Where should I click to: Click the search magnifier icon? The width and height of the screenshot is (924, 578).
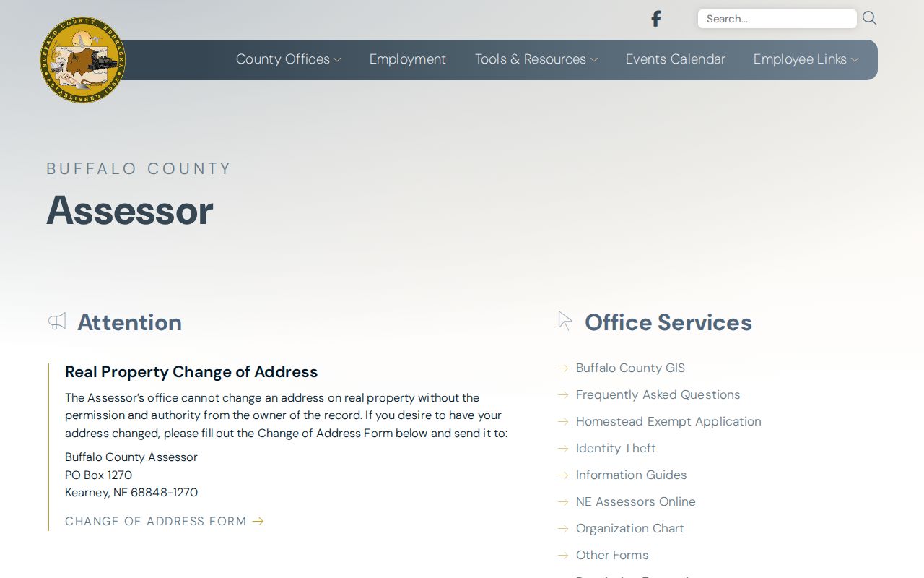click(x=869, y=18)
